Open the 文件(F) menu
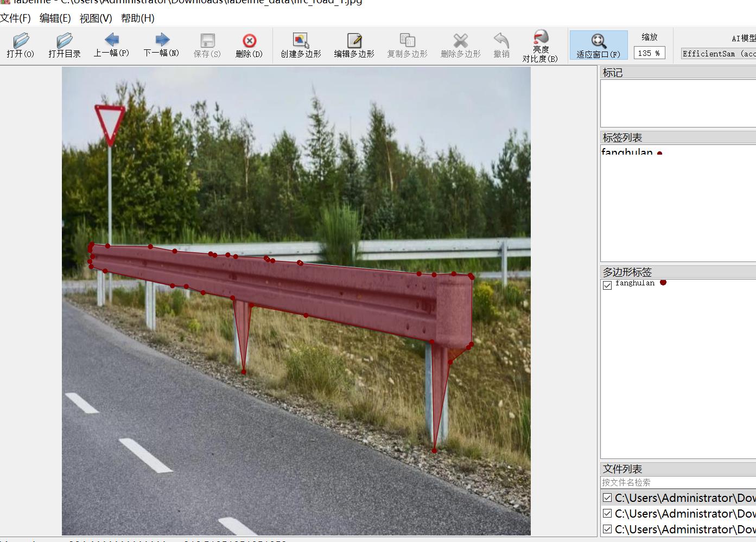 point(15,18)
